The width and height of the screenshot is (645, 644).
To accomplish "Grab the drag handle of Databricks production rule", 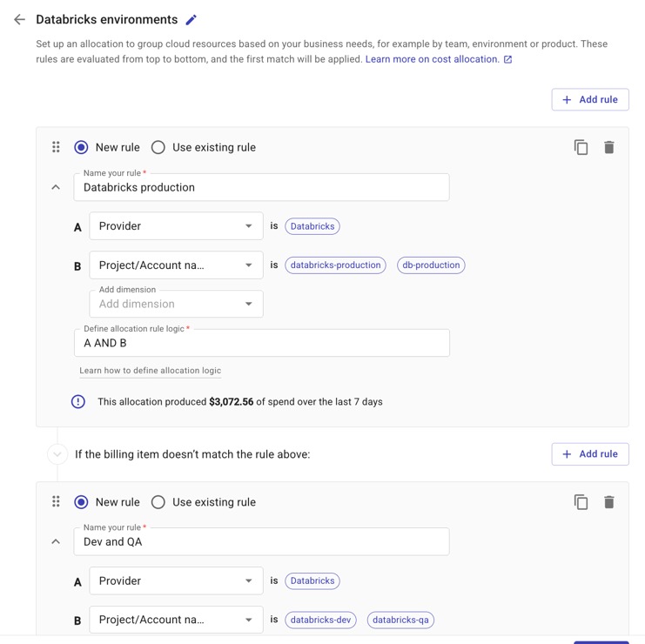I will tap(56, 147).
